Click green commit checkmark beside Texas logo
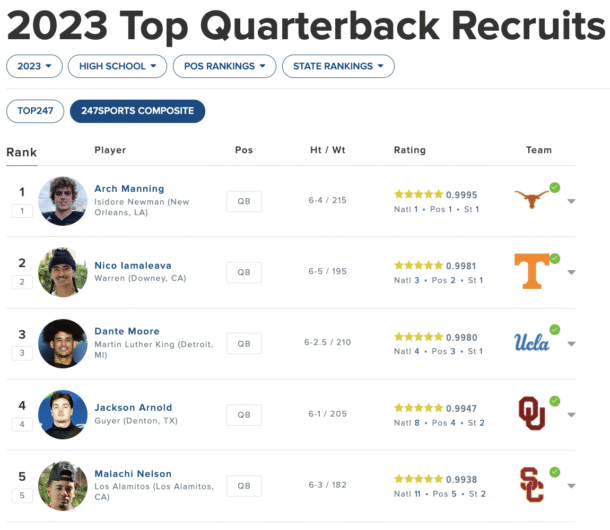Screen dimensions: 610x530 tap(555, 188)
